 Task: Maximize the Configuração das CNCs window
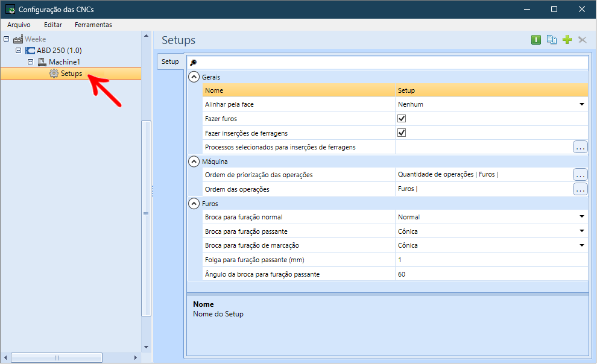[554, 9]
